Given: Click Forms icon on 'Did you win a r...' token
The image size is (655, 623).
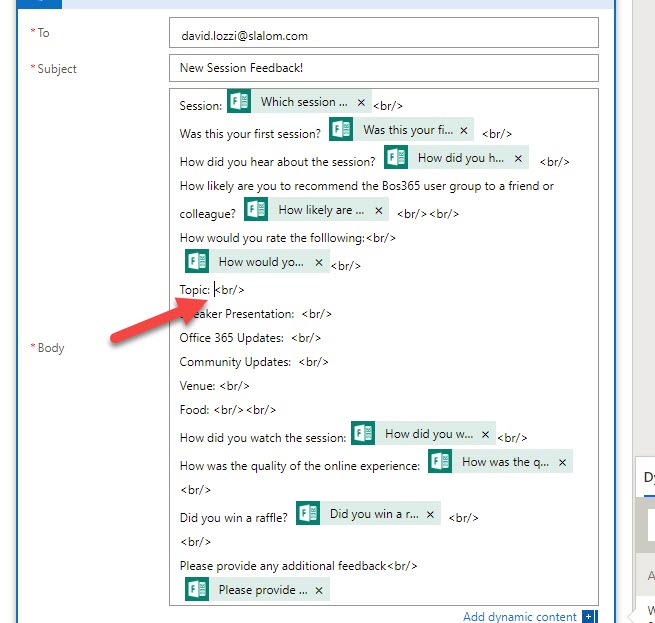Looking at the screenshot, I should click(308, 514).
